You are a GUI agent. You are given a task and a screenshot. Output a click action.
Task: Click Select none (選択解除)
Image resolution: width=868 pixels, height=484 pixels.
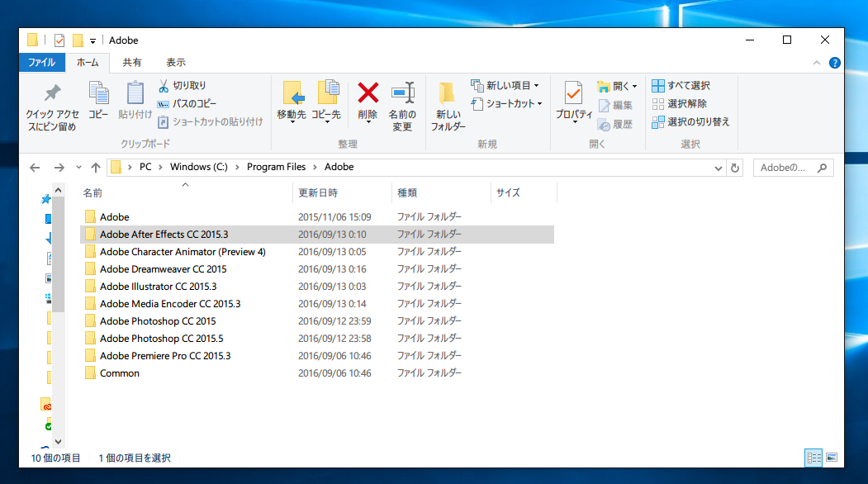coord(680,103)
